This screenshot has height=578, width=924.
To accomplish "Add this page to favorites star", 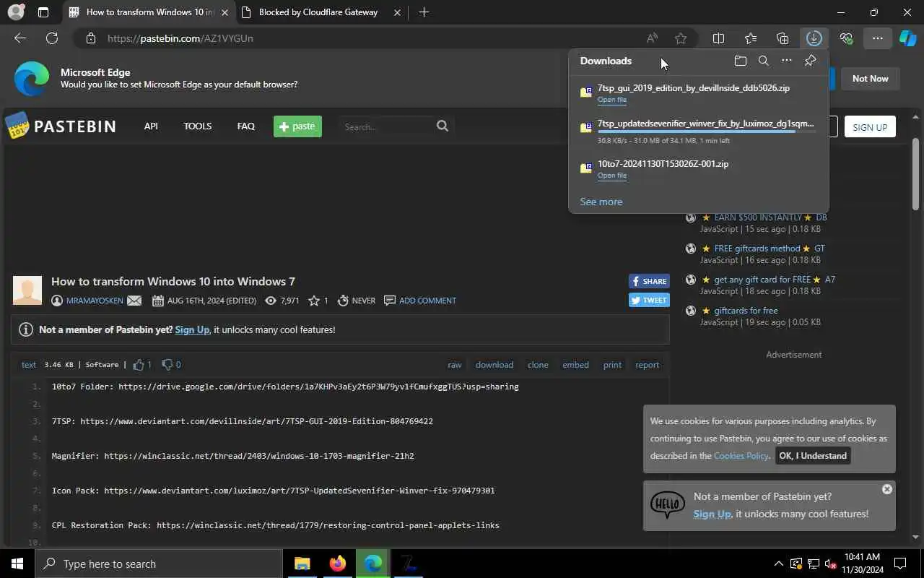I will [x=681, y=38].
